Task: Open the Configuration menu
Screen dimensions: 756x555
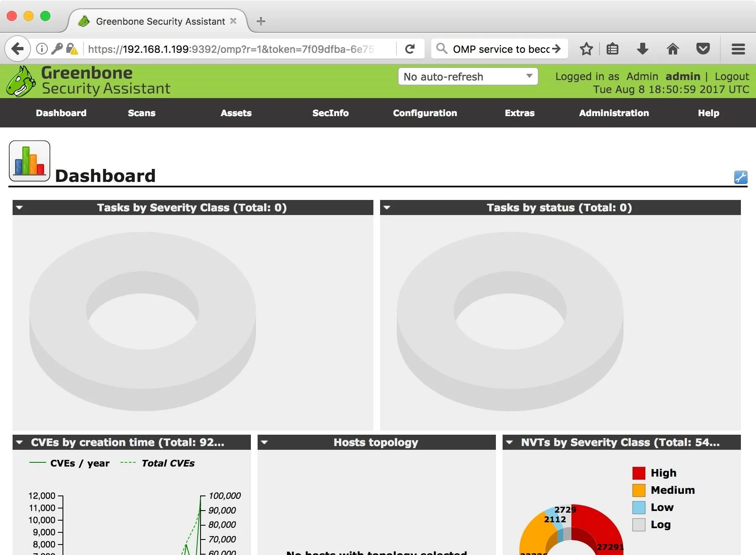Action: coord(425,113)
